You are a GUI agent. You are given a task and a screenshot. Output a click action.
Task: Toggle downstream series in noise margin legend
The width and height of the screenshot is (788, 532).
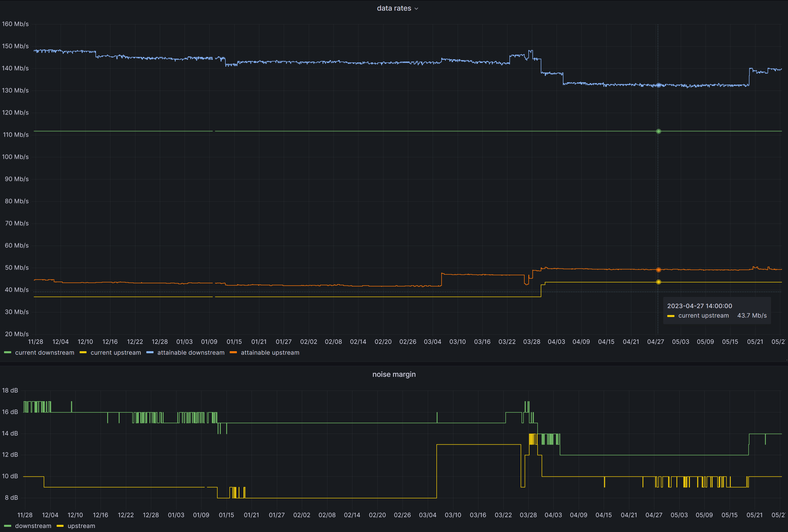tap(33, 526)
